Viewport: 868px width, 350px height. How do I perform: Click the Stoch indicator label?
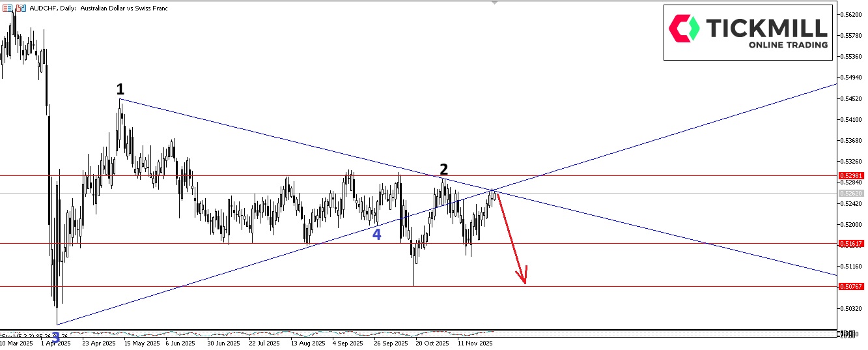20,335
